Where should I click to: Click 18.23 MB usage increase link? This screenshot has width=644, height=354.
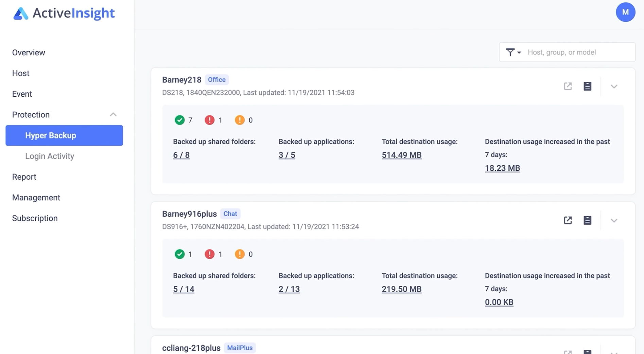coord(502,168)
